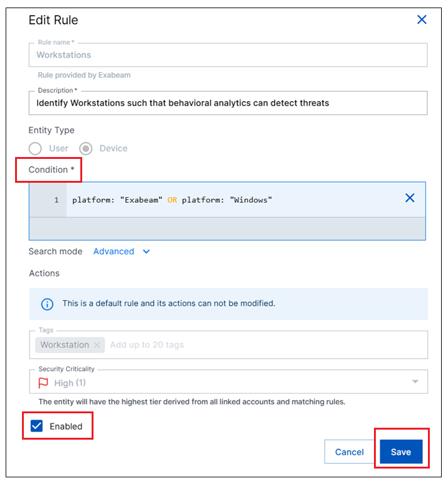Click into the Description text field
This screenshot has height=483, width=448.
pyautogui.click(x=228, y=102)
